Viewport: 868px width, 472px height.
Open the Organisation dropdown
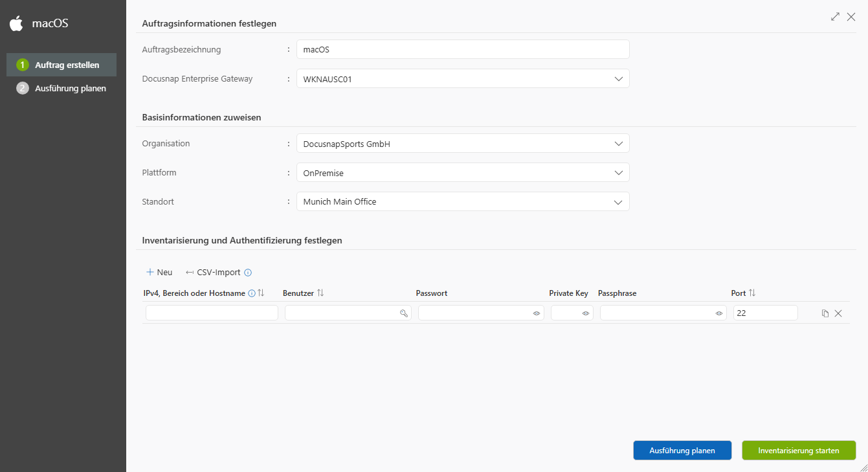coord(463,143)
